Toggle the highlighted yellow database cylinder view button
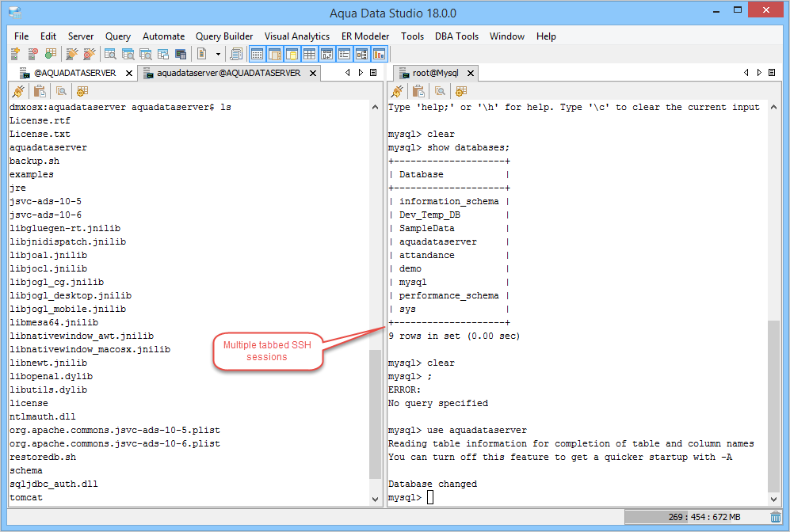Viewport: 790px width, 532px height. click(x=292, y=54)
